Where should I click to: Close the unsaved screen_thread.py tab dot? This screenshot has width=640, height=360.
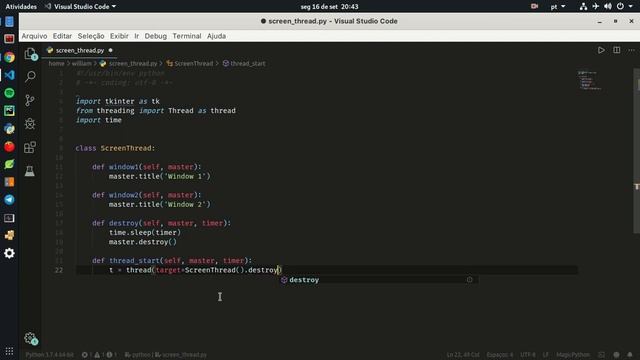(x=111, y=50)
